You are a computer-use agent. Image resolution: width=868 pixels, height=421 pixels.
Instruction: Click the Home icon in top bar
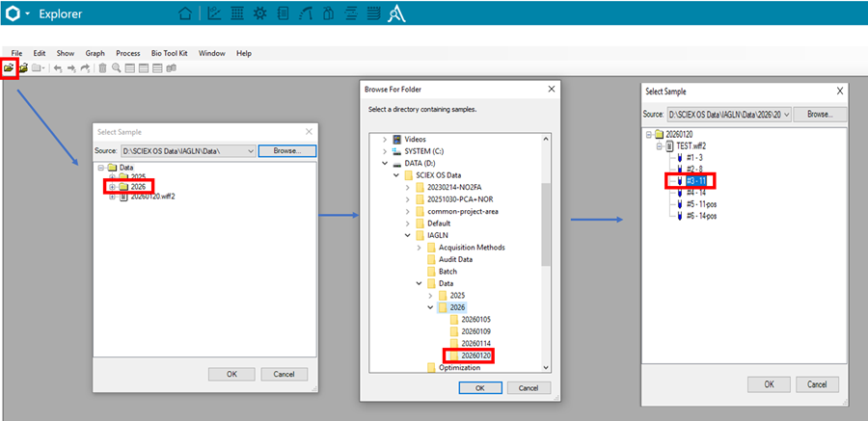pyautogui.click(x=185, y=13)
